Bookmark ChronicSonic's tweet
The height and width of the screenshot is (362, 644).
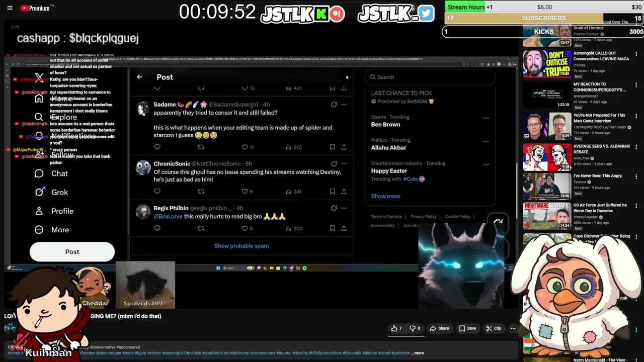point(332,191)
